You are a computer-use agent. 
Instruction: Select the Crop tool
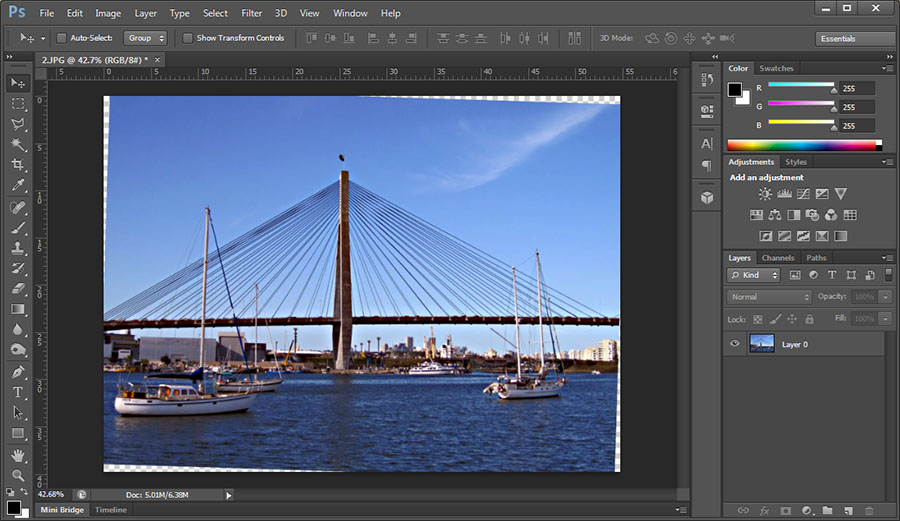(x=18, y=165)
